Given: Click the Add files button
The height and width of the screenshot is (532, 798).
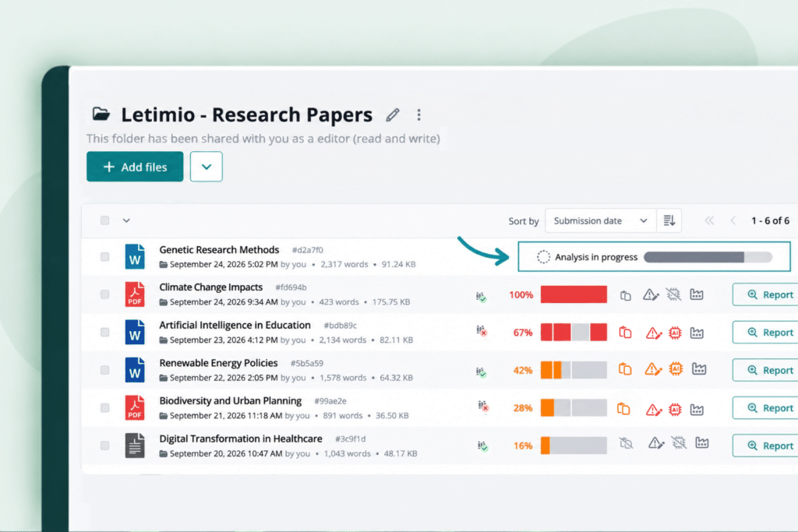Looking at the screenshot, I should [135, 167].
